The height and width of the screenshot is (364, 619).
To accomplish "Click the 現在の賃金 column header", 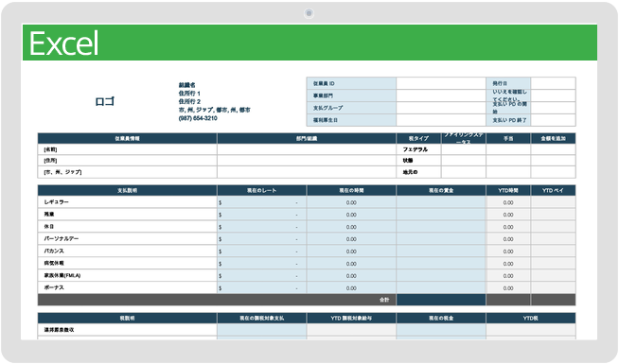I will pyautogui.click(x=441, y=190).
